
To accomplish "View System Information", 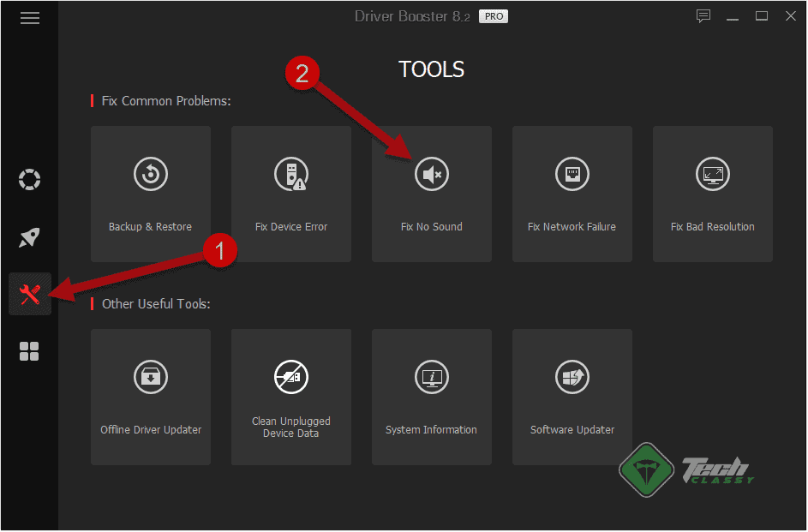I will click(x=431, y=396).
